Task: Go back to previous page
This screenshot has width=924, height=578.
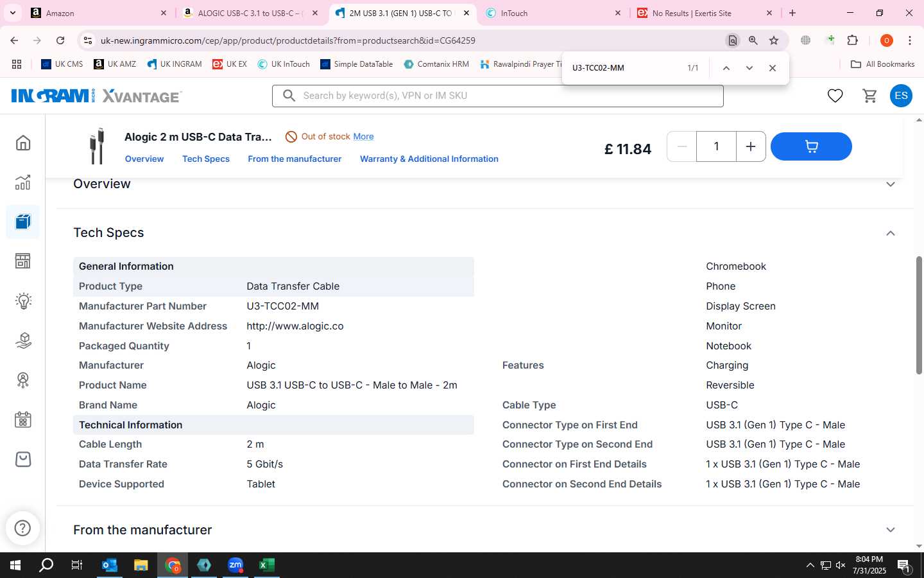Action: click(x=15, y=40)
